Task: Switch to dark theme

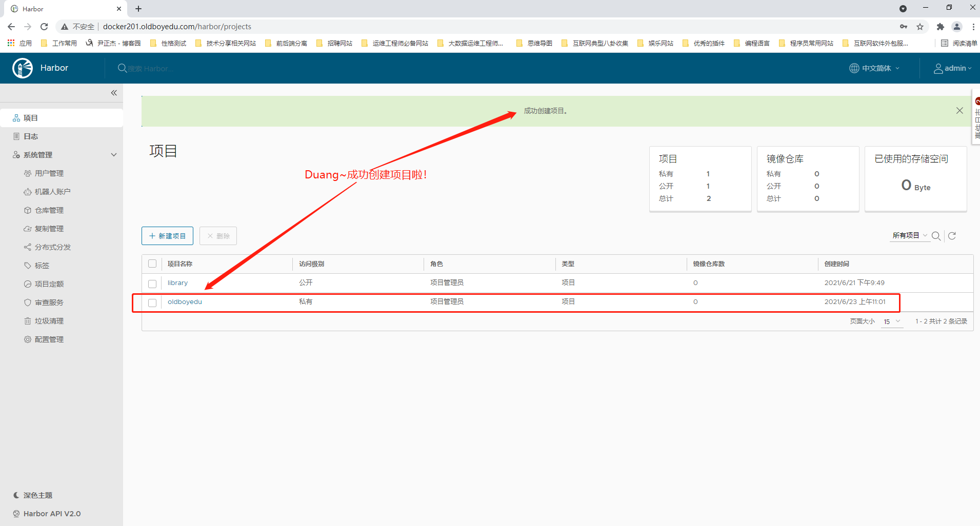Action: click(37, 495)
